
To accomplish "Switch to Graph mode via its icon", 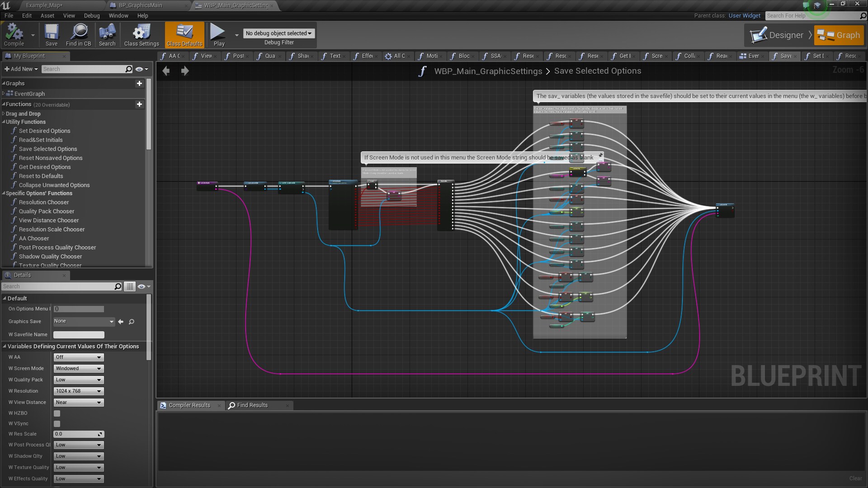I will point(839,35).
